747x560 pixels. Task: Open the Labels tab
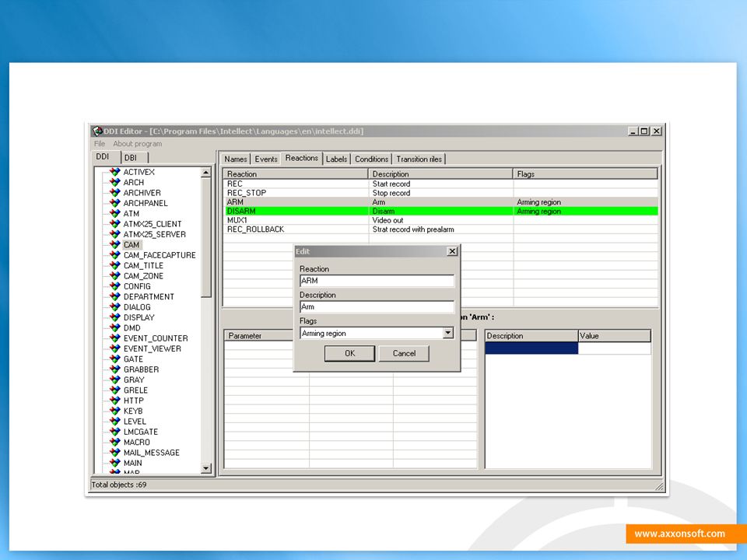tap(336, 159)
